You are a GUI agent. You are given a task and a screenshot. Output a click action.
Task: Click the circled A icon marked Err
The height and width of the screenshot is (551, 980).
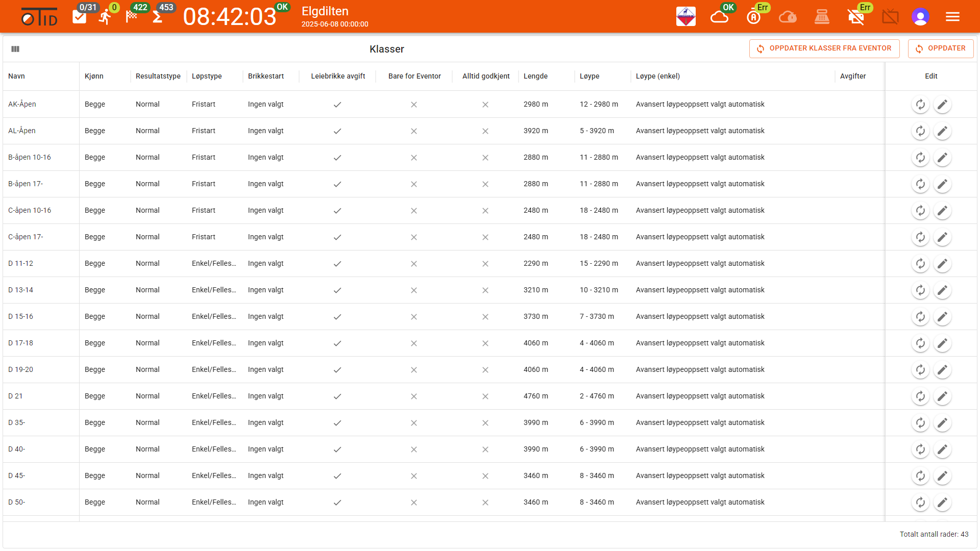(753, 17)
